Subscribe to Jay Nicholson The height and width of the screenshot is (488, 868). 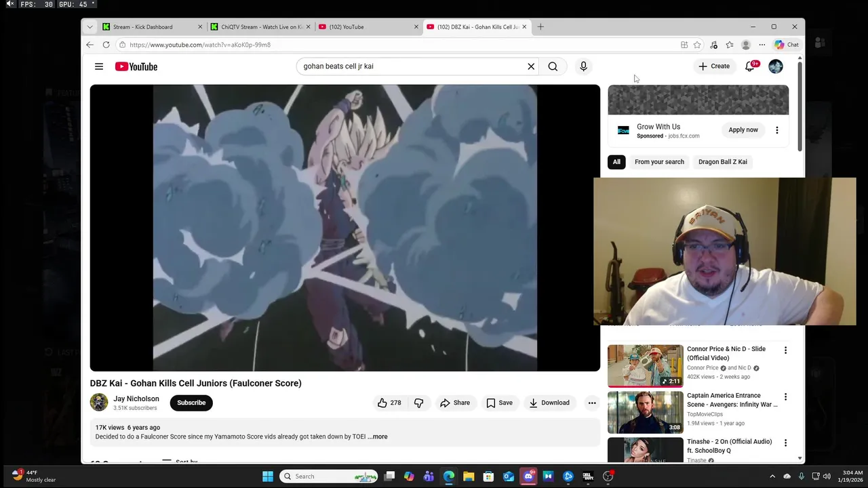tap(191, 403)
